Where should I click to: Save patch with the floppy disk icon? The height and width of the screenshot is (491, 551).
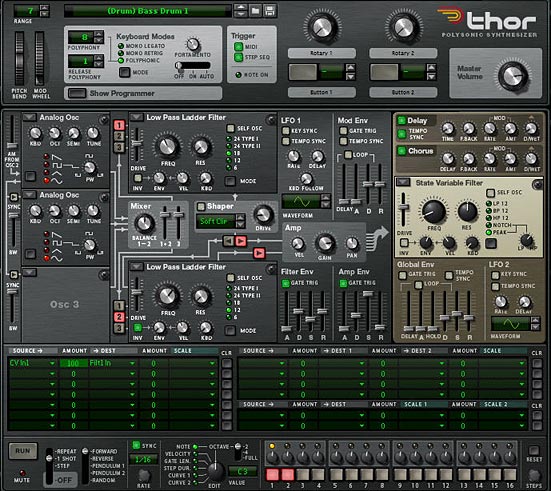point(270,11)
